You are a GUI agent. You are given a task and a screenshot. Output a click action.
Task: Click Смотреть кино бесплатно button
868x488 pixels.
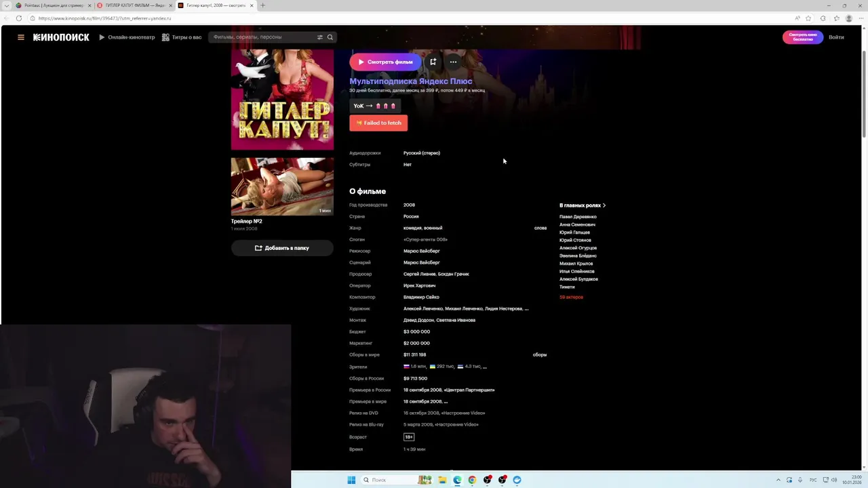coord(803,37)
